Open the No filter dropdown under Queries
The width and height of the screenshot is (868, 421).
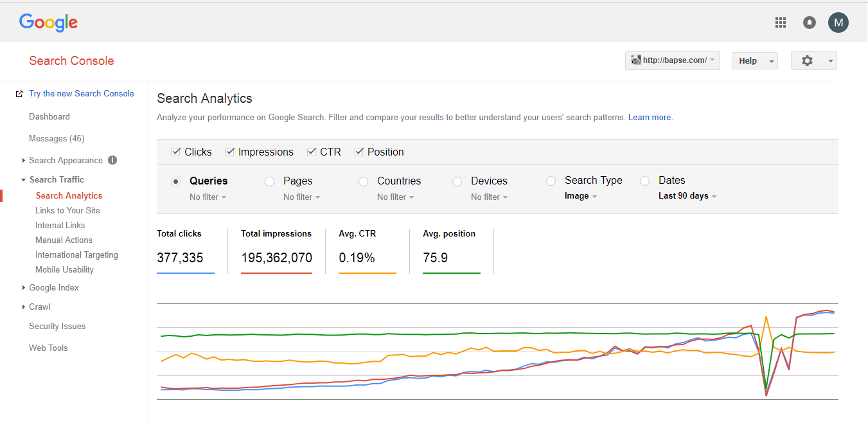[208, 197]
